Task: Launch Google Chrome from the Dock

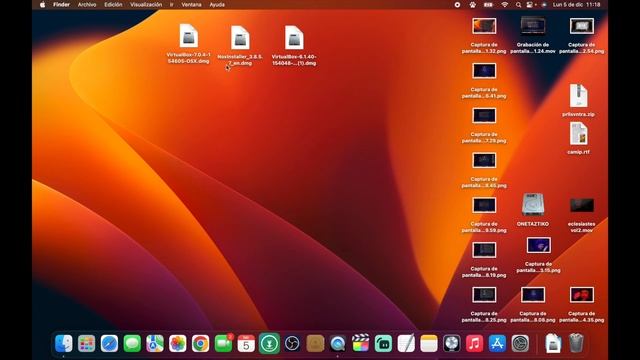Action: click(x=200, y=344)
